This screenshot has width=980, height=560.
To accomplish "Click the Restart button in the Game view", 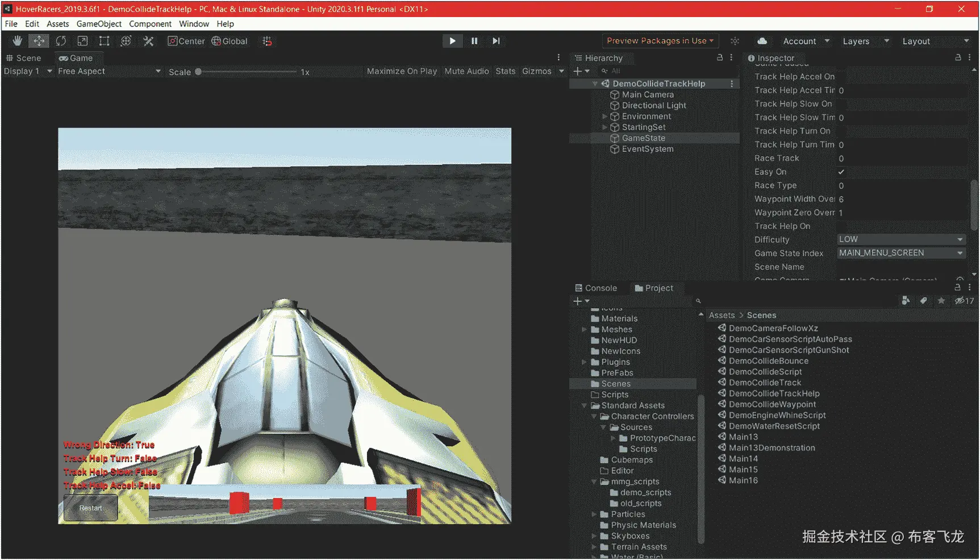I will click(x=90, y=507).
